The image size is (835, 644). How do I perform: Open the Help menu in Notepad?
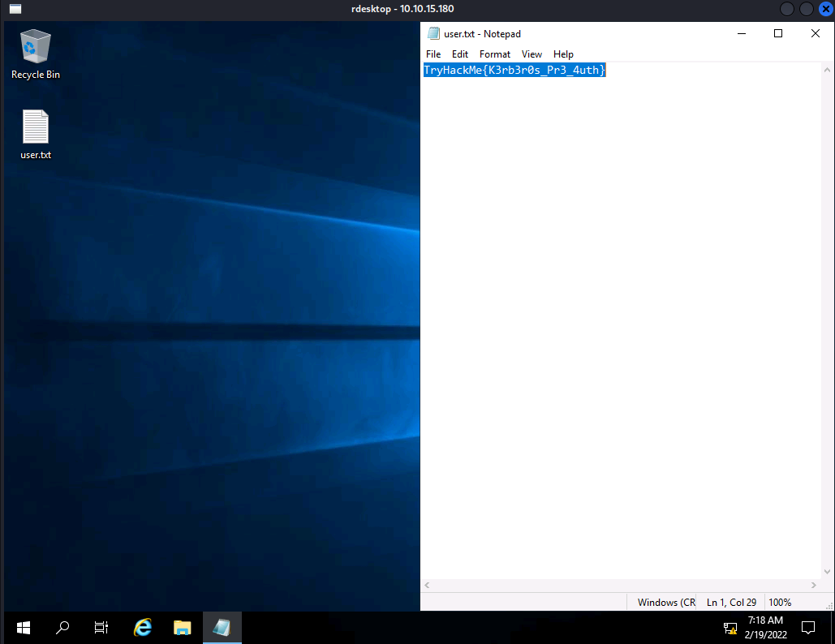point(563,54)
